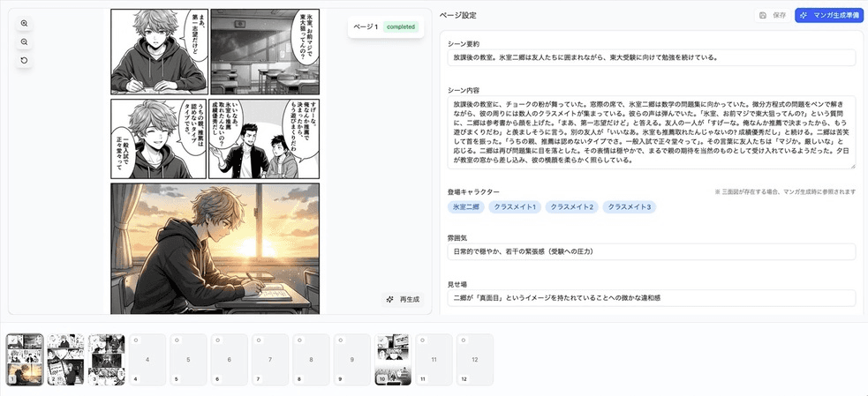Regenerate the page with the 再生成 button
The width and height of the screenshot is (868, 396).
(x=403, y=300)
